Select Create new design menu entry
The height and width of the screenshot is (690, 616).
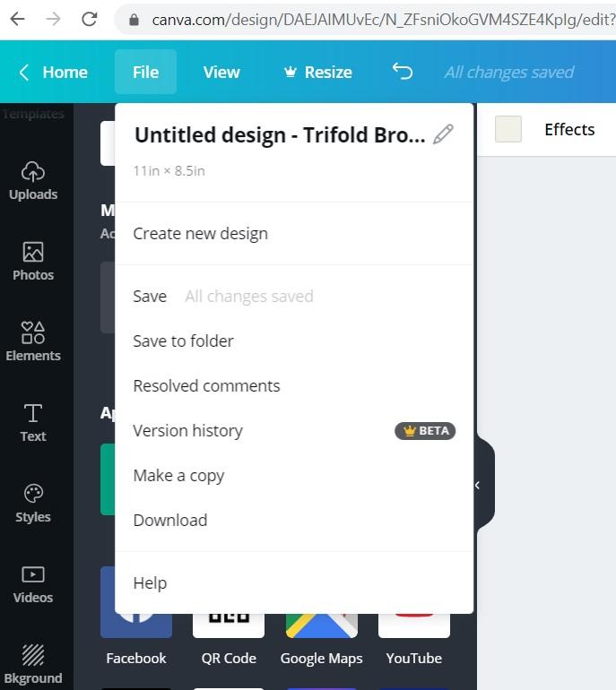pos(200,234)
